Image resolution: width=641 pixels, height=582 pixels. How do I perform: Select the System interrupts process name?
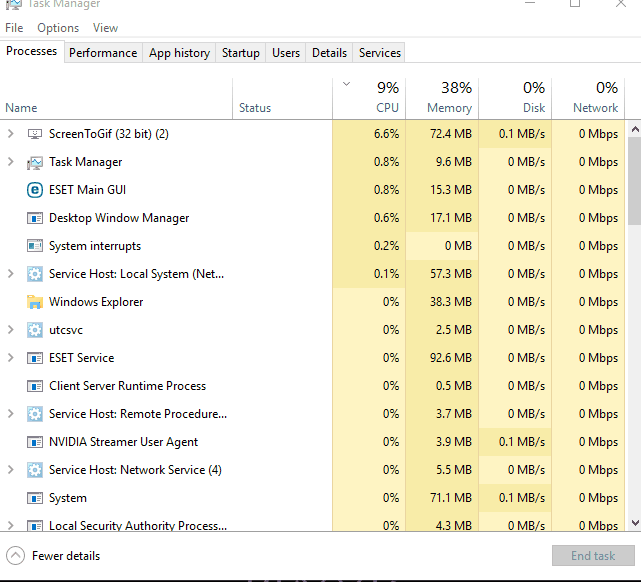click(95, 246)
